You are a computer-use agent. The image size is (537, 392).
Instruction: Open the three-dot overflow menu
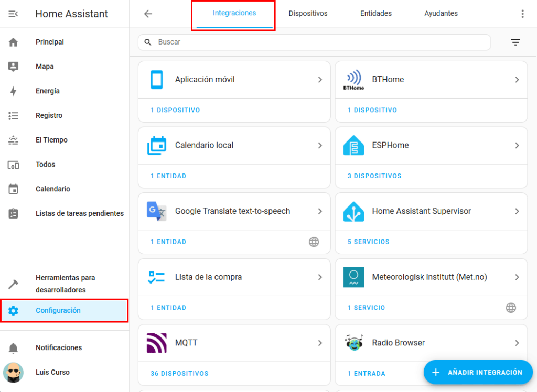point(522,14)
